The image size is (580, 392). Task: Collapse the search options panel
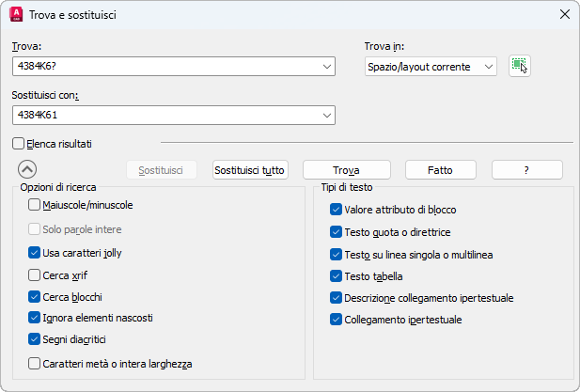(27, 170)
